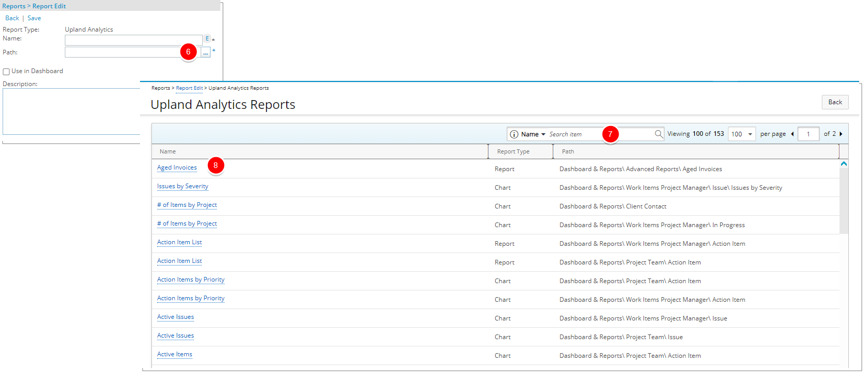
Task: Click the 'Upland Analytics' report type value
Action: click(89, 30)
